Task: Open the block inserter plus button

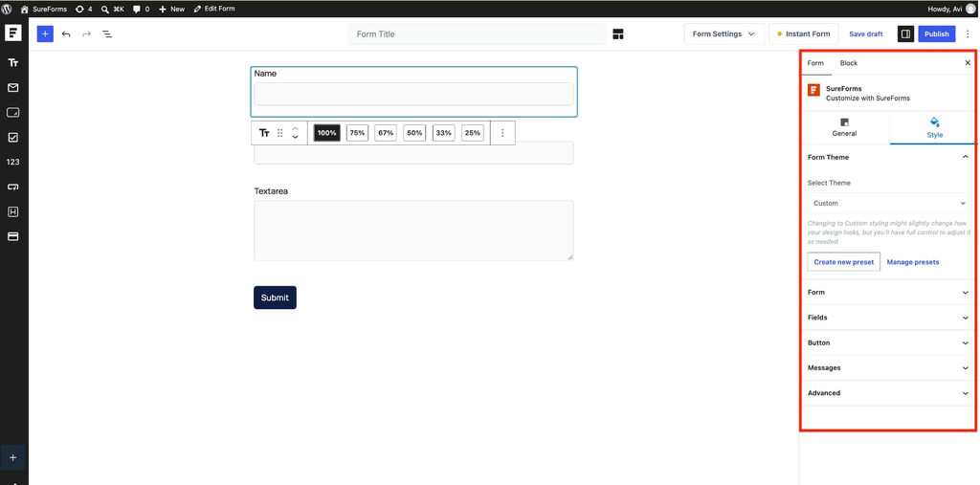Action: (x=45, y=33)
